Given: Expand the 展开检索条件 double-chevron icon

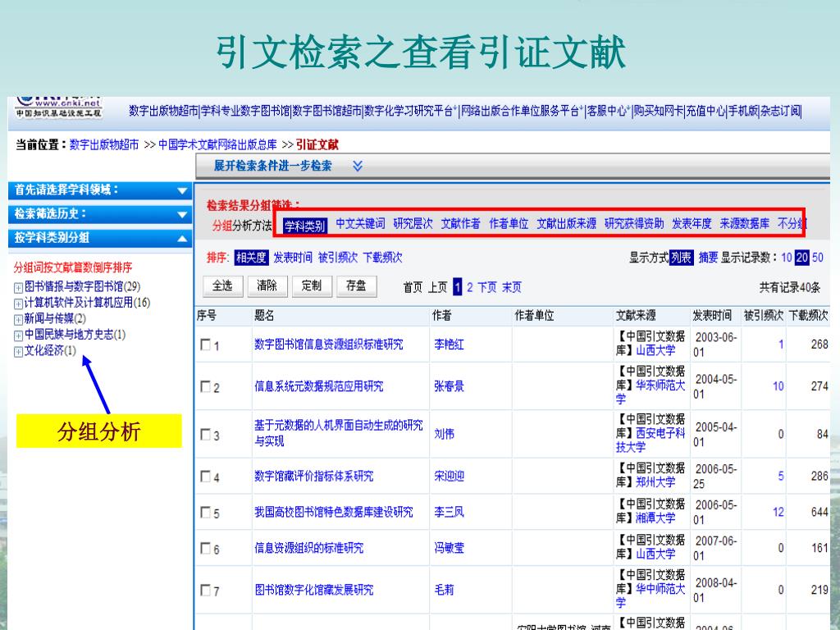Looking at the screenshot, I should (x=358, y=166).
